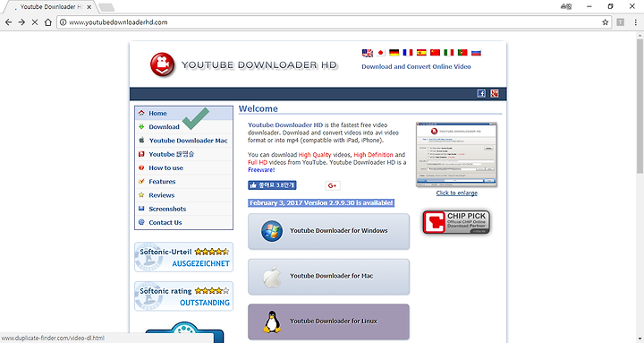644x343 pixels.
Task: Open How to use in sidebar
Action: (183, 167)
